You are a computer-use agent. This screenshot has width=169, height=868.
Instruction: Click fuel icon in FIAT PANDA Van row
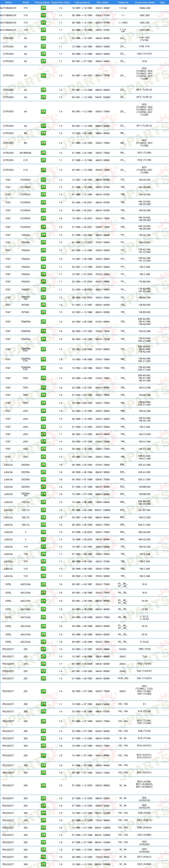point(43,298)
